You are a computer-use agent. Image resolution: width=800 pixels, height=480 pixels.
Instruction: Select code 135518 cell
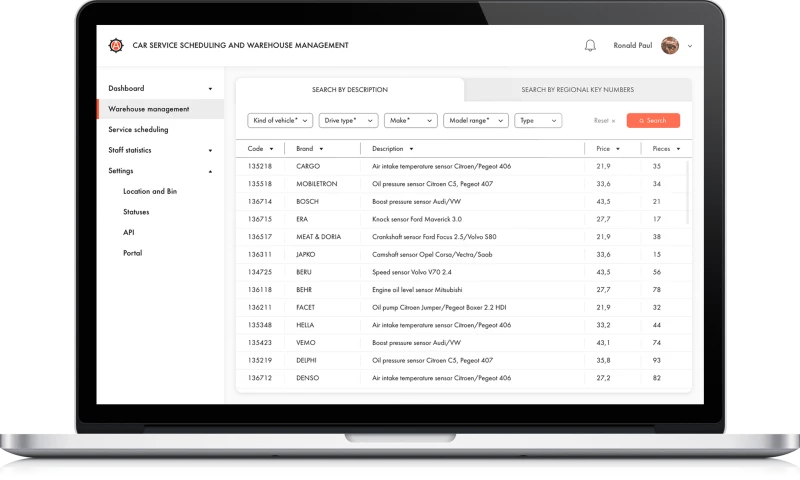click(x=260, y=184)
